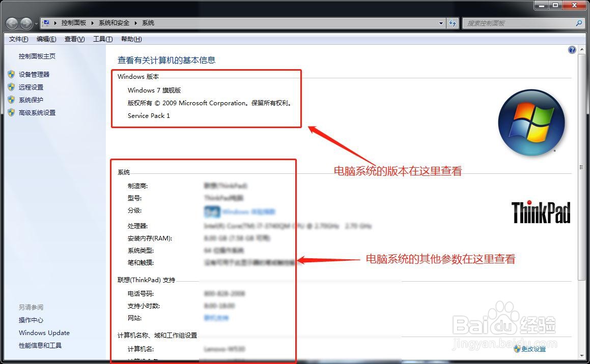Click the 电话号码: label
The image size is (590, 364).
(x=141, y=294)
